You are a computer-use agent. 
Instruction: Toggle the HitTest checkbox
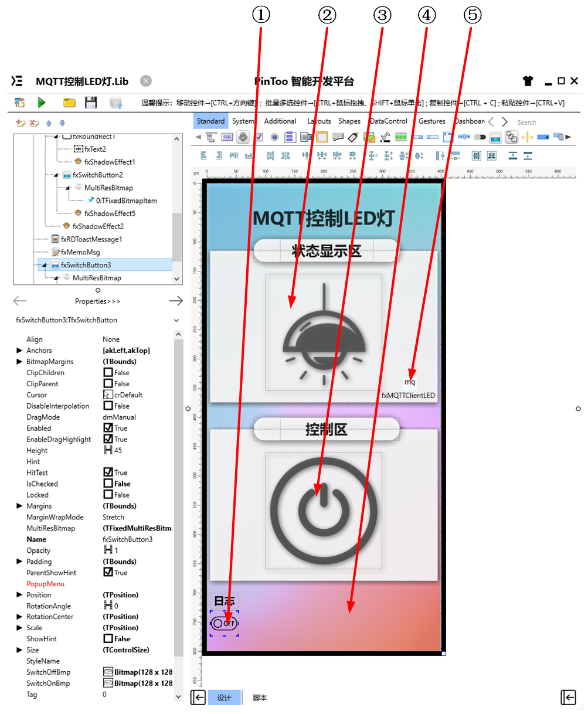coord(108,472)
